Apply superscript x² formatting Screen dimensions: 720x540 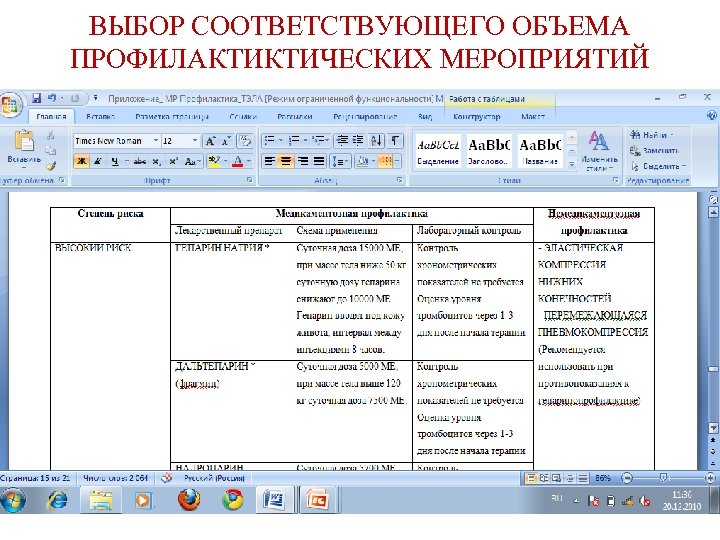tap(173, 161)
